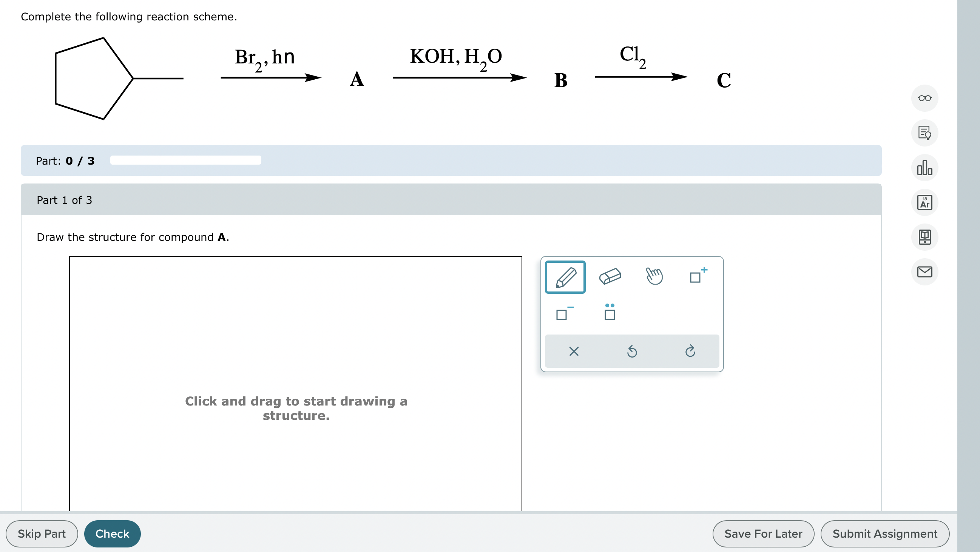Select the pencil drawing tool
This screenshot has height=552, width=980.
click(565, 277)
